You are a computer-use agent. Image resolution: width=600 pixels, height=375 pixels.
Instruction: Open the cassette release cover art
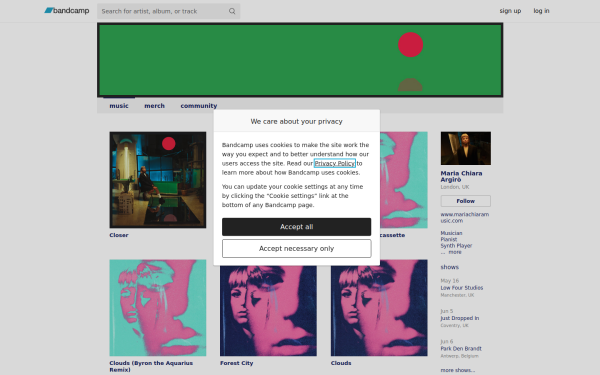click(x=404, y=180)
